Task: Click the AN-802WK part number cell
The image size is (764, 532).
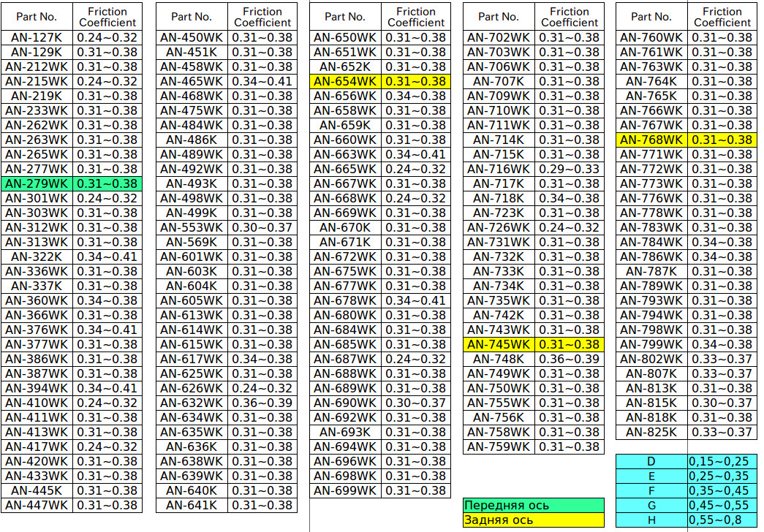Action: coord(651,359)
